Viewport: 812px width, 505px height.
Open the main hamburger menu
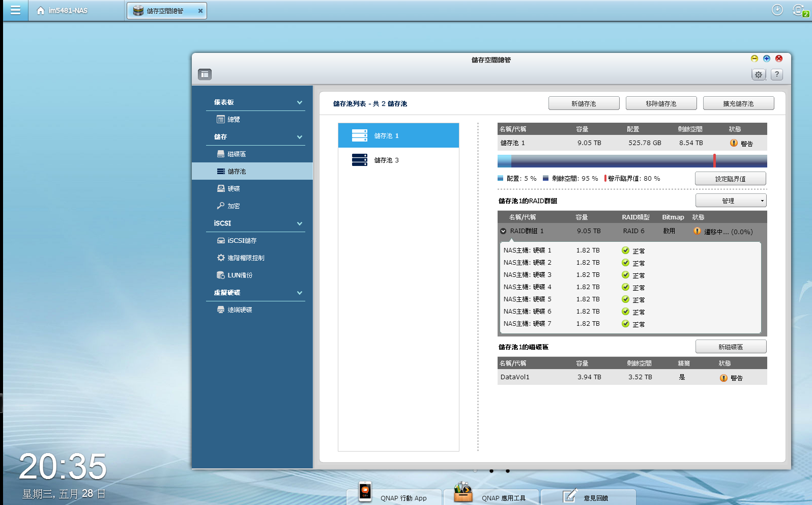pyautogui.click(x=15, y=10)
